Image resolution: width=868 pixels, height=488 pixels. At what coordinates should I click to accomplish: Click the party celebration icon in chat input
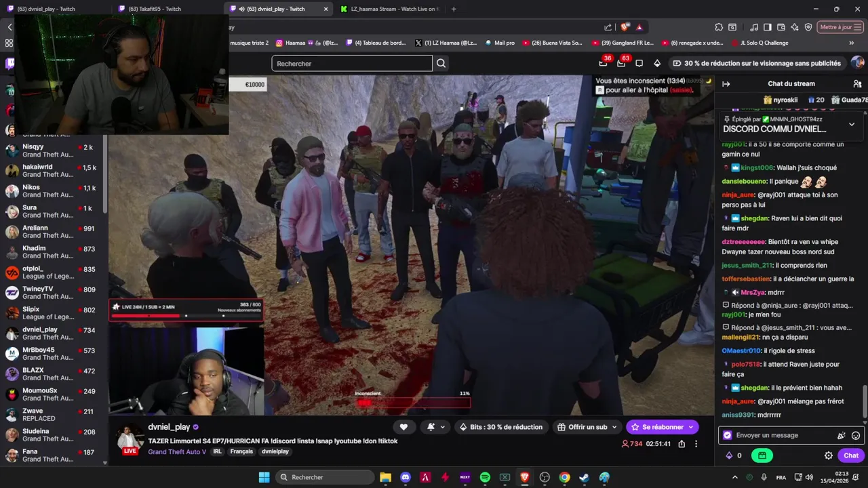tap(842, 436)
